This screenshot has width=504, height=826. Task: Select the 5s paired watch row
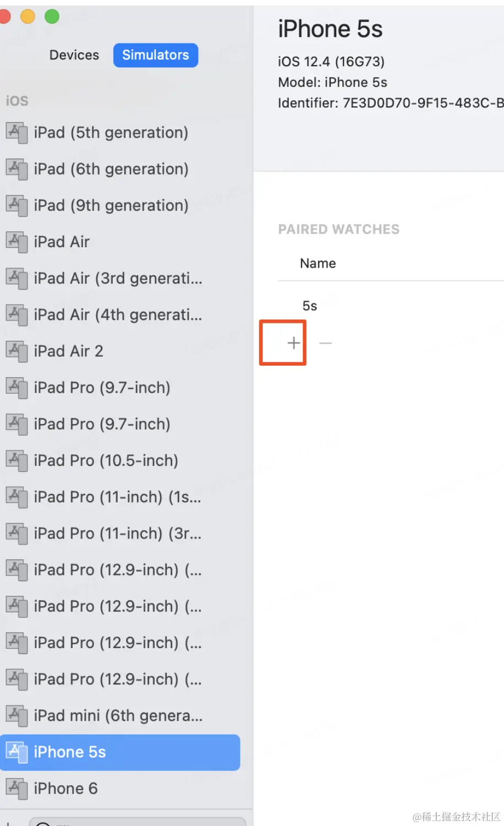click(391, 306)
